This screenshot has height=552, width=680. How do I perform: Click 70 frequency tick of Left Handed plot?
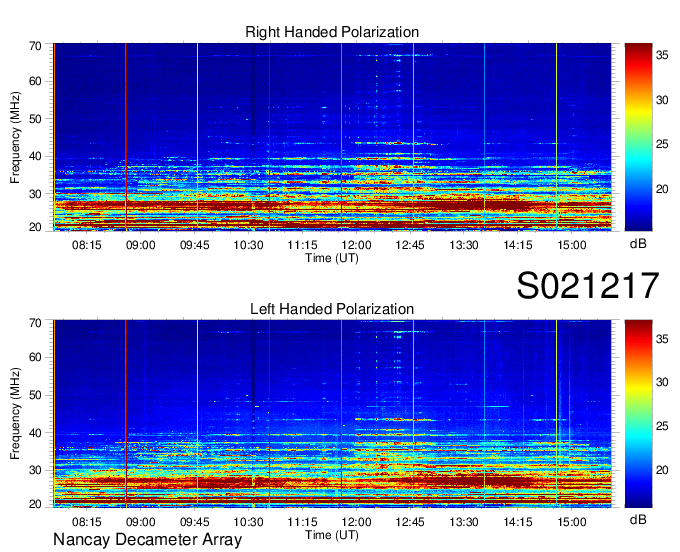pos(36,323)
